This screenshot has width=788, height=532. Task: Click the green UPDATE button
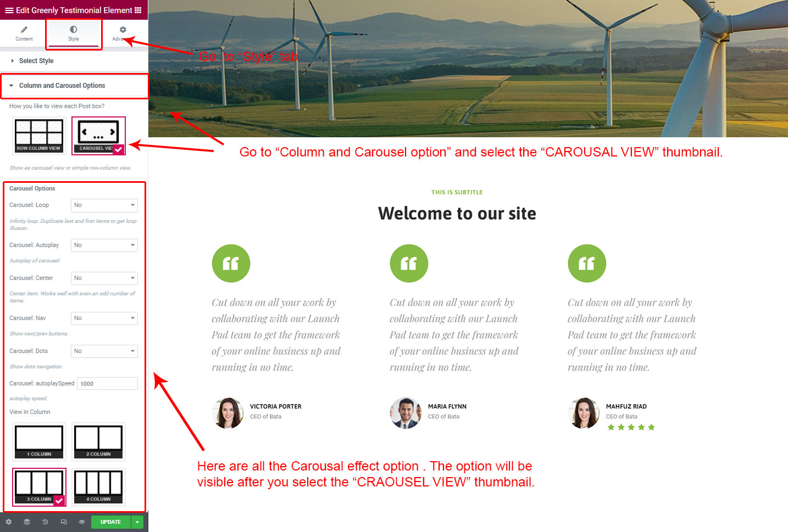point(110,522)
